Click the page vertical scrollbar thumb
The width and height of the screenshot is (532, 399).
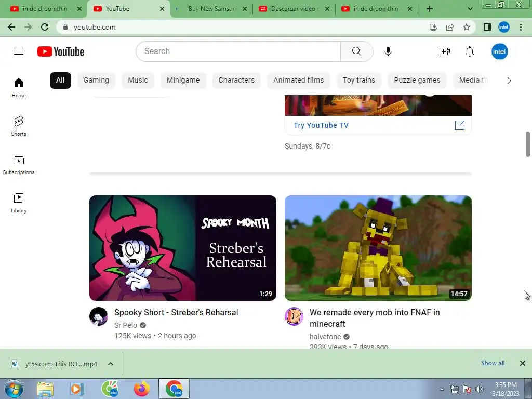point(528,144)
